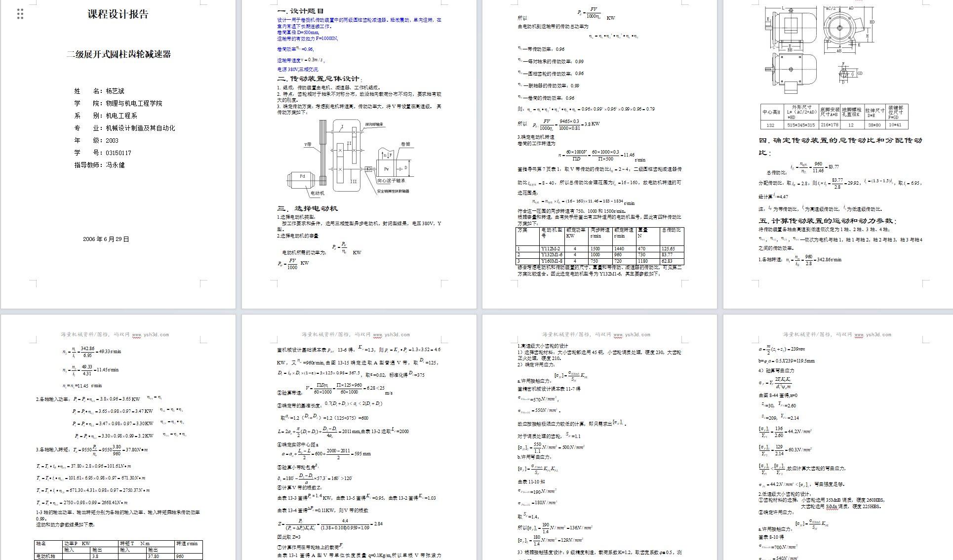Click heading 四.确定传动装置的总传动比和分配传动比
This screenshot has height=560, width=953.
coord(840,146)
